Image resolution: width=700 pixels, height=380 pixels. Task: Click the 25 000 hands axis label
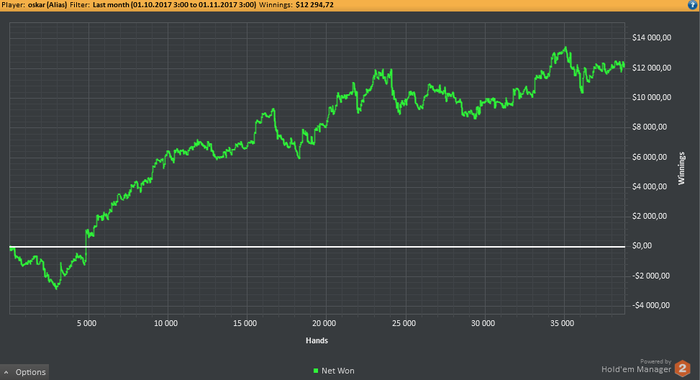(x=404, y=323)
